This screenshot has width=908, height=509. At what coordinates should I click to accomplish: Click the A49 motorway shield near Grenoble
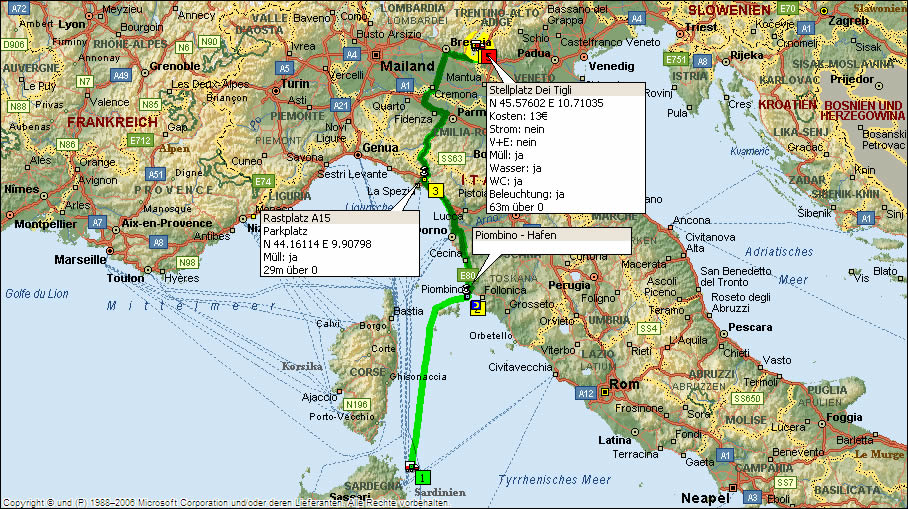point(122,75)
